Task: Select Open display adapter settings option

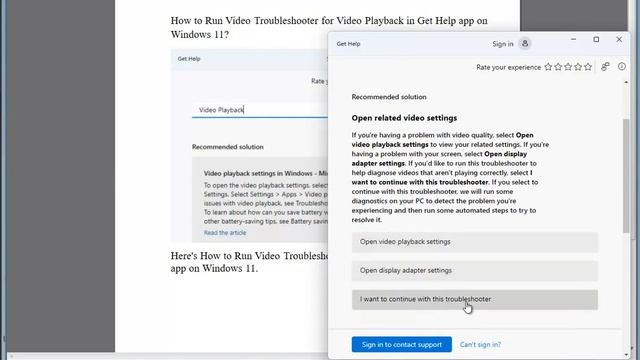Action: [x=475, y=271]
